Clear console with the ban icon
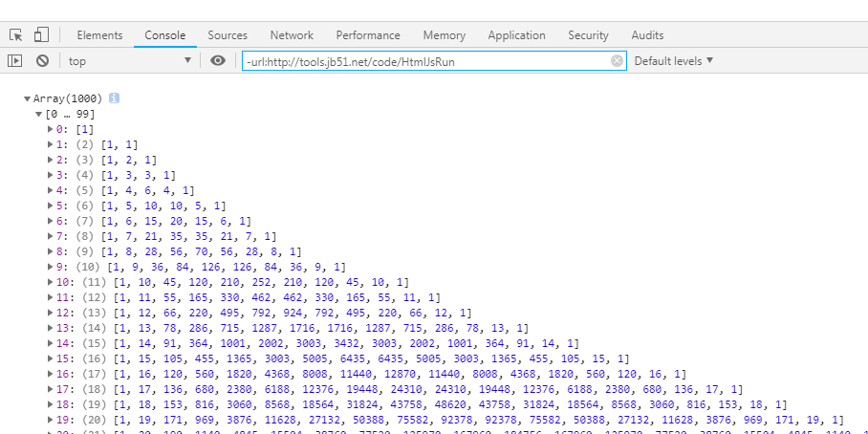The height and width of the screenshot is (434, 868). click(43, 61)
